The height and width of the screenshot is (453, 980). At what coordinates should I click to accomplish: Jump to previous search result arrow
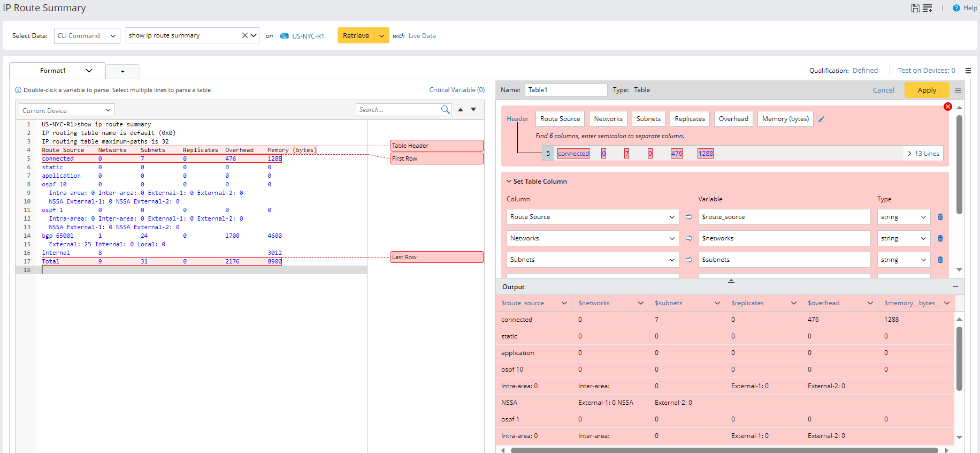point(461,110)
